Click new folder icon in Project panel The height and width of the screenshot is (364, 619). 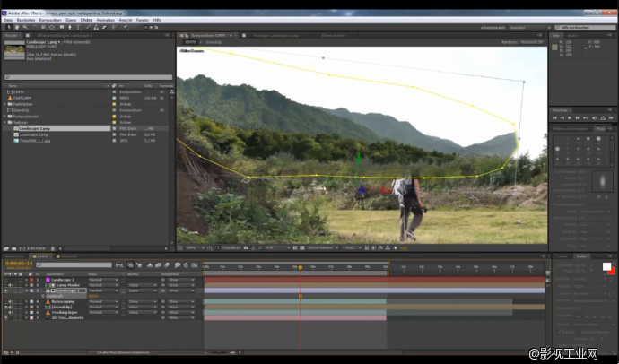(13, 249)
